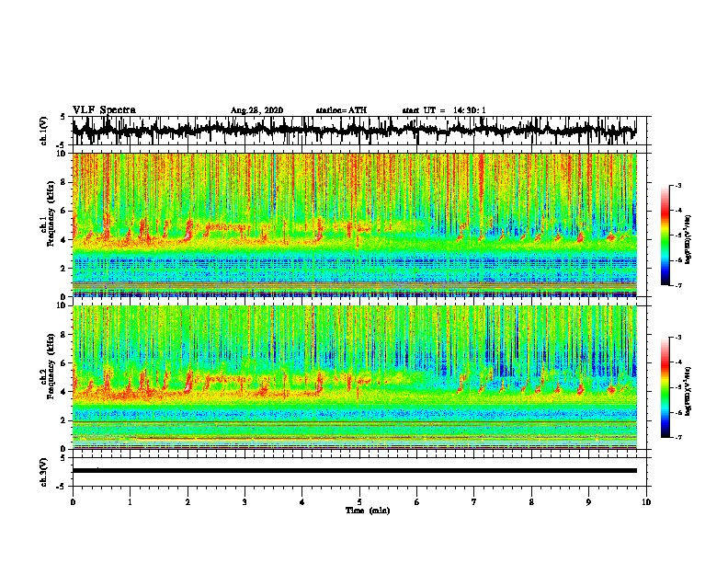Image resolution: width=728 pixels, height=563 pixels.
Task: Click the "station= ATH" header label
Action: pos(341,110)
